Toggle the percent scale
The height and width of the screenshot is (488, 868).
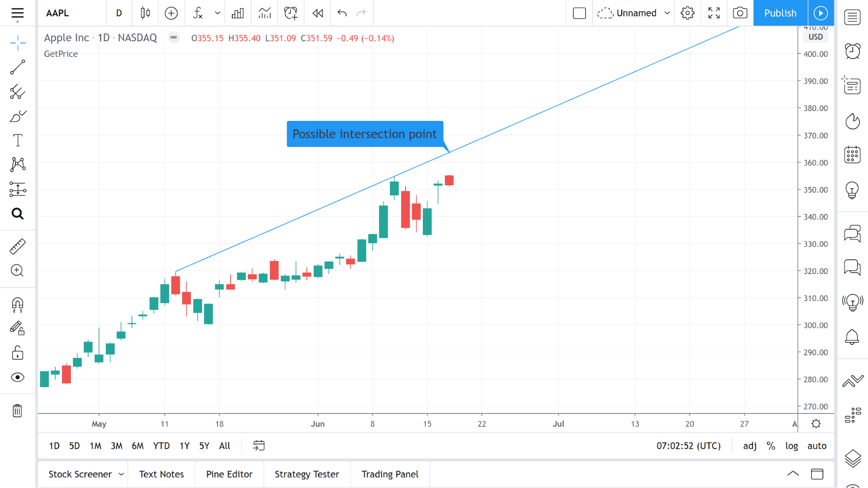tap(771, 446)
